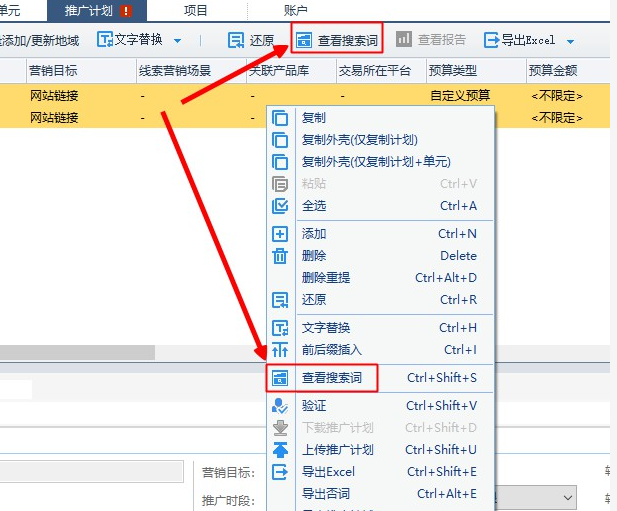617x511 pixels.
Task: Click the 添加/更新地域 toolbar button
Action: pyautogui.click(x=39, y=41)
